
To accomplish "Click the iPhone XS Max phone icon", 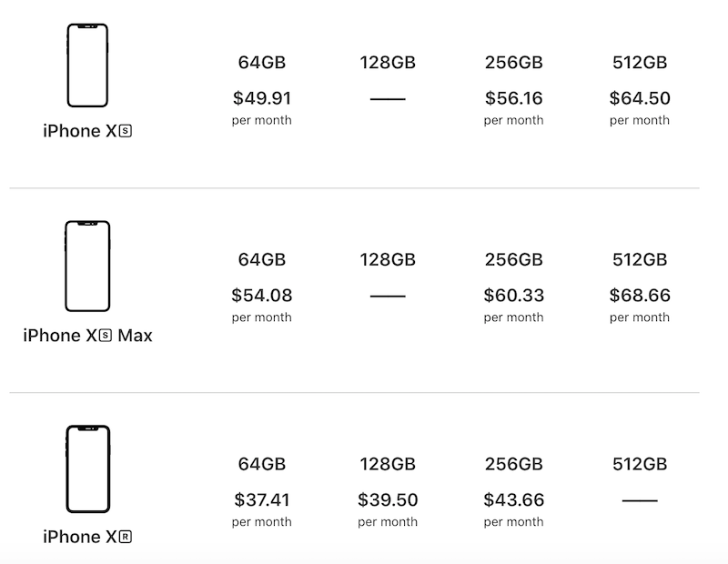I will pyautogui.click(x=87, y=266).
